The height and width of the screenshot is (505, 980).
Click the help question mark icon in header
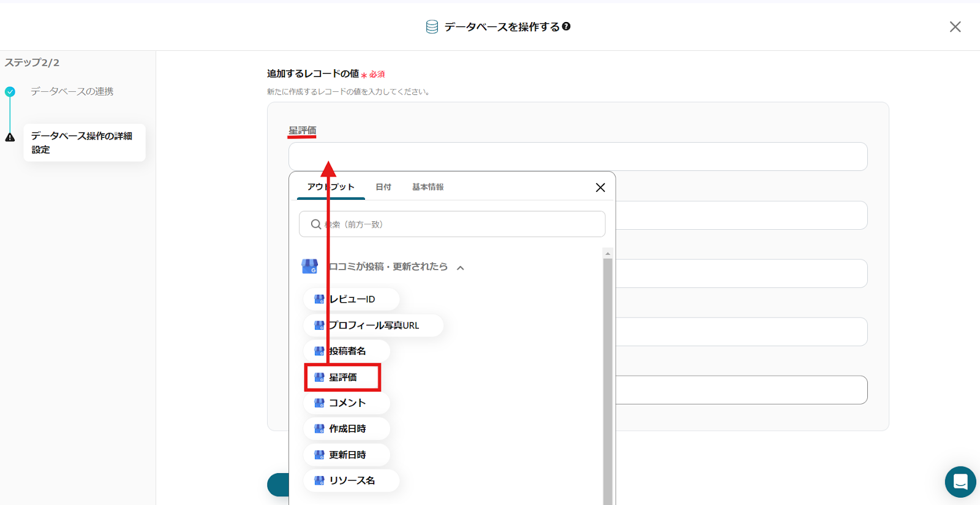567,26
